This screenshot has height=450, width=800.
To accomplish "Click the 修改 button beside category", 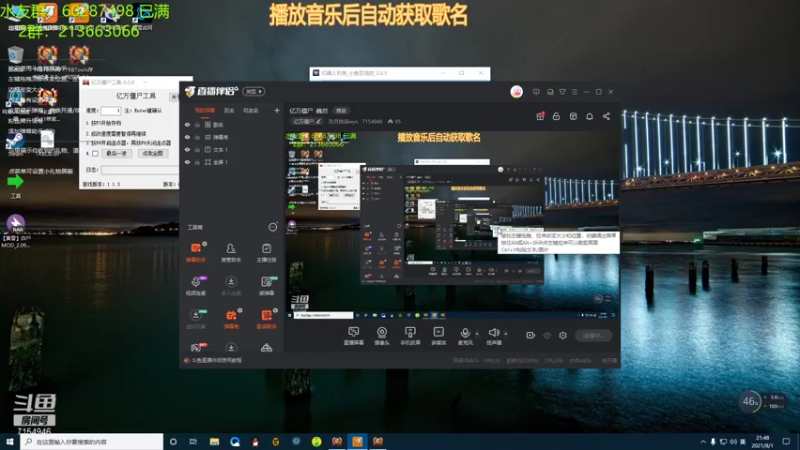I will [341, 111].
